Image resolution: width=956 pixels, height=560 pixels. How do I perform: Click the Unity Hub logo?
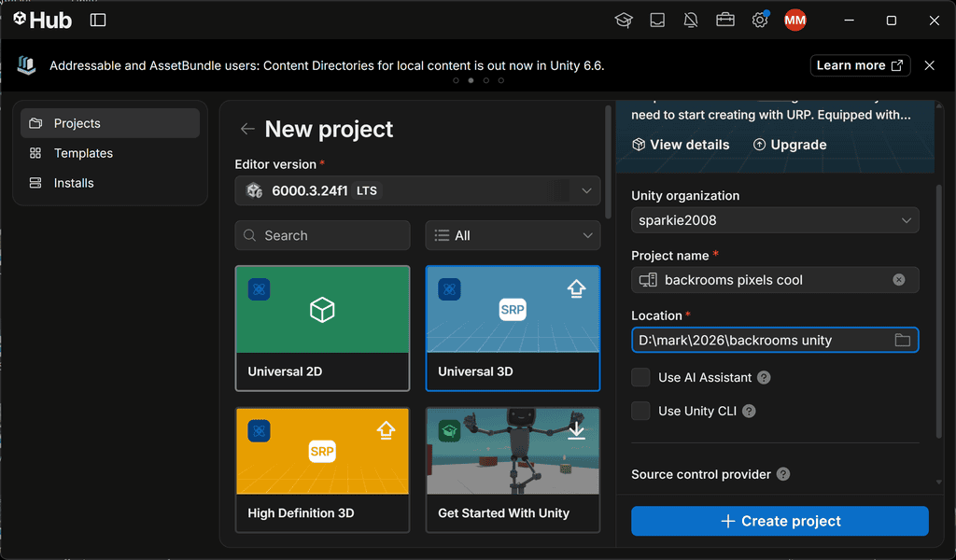[x=42, y=21]
